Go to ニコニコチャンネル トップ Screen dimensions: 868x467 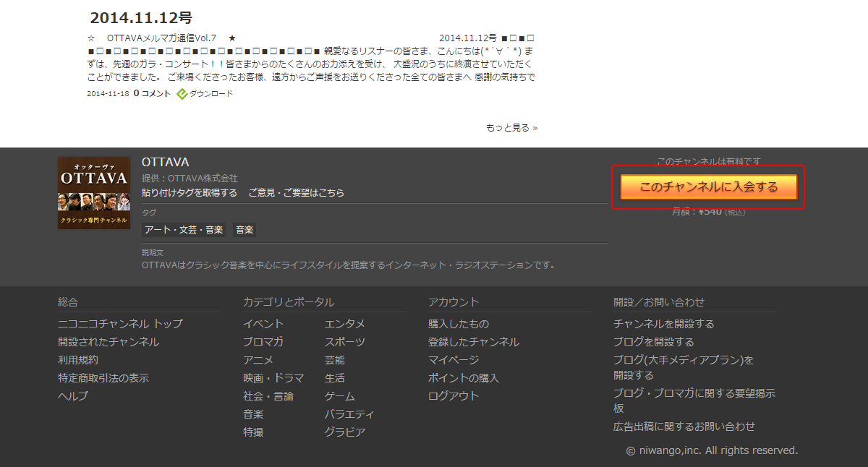[x=120, y=324]
